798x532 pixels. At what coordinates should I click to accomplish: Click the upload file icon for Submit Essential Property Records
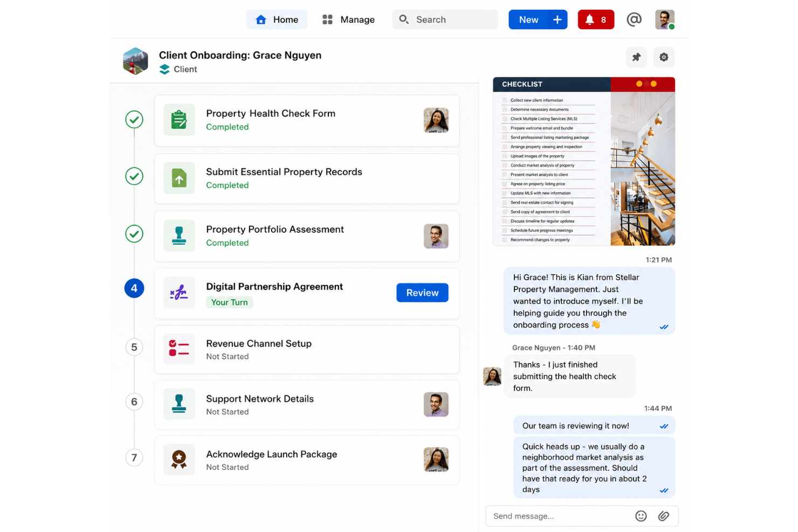click(x=179, y=178)
